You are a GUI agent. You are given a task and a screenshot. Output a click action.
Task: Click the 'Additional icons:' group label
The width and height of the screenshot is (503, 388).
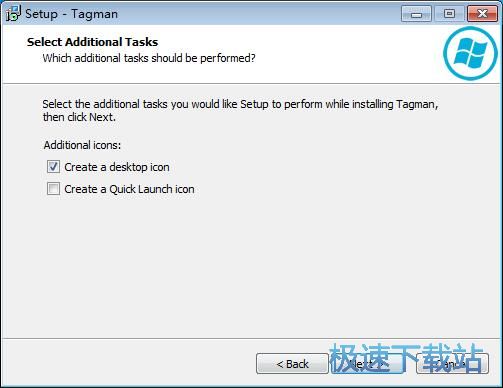(82, 145)
